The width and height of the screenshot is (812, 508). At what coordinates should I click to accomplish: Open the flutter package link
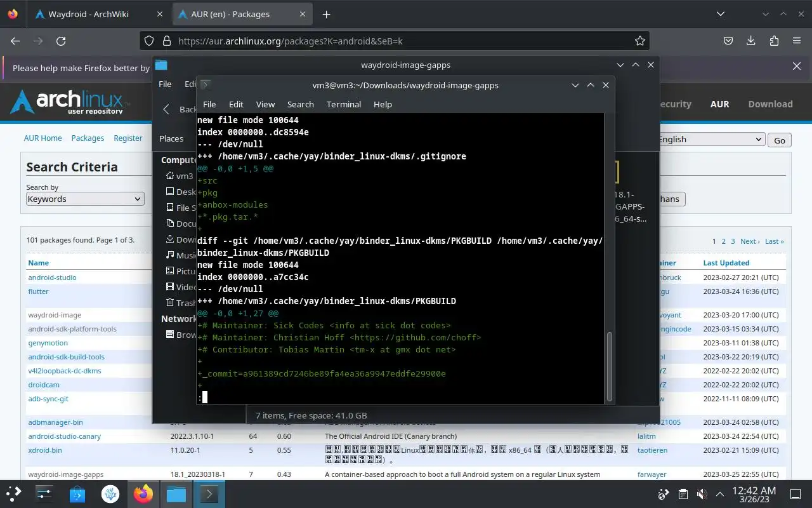pos(38,291)
